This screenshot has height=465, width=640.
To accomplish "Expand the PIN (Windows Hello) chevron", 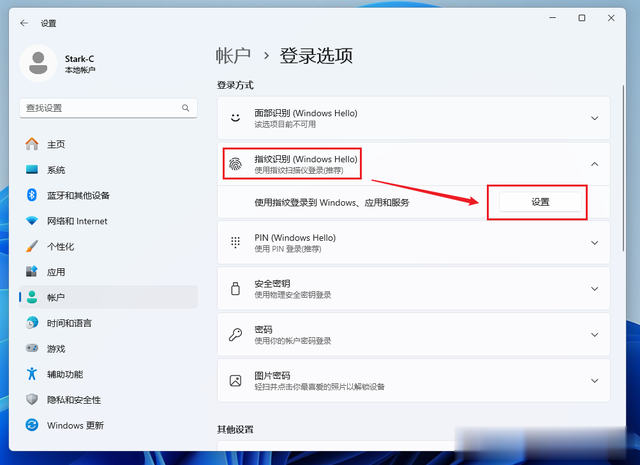I will click(x=595, y=243).
